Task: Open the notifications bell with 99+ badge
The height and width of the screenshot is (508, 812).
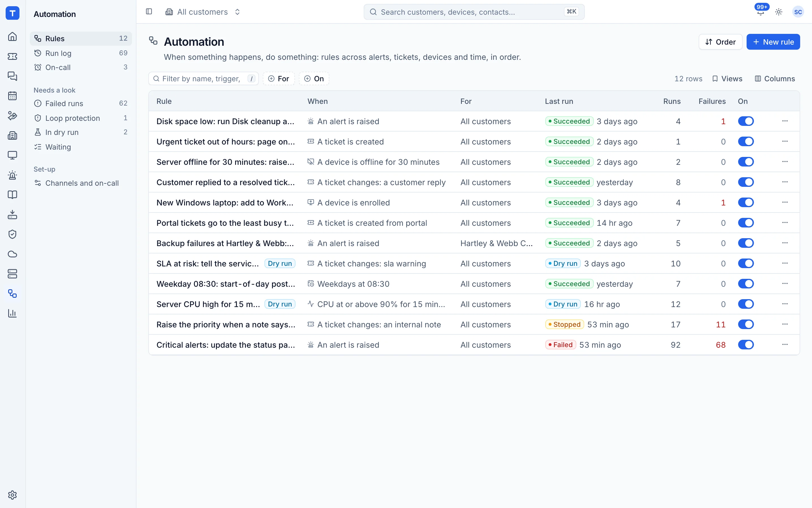Action: (761, 12)
